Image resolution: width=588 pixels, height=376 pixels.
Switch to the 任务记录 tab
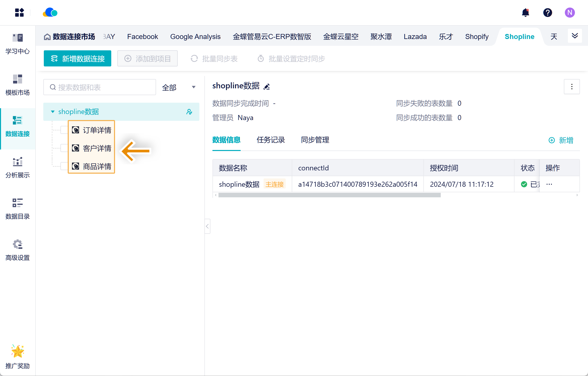271,140
